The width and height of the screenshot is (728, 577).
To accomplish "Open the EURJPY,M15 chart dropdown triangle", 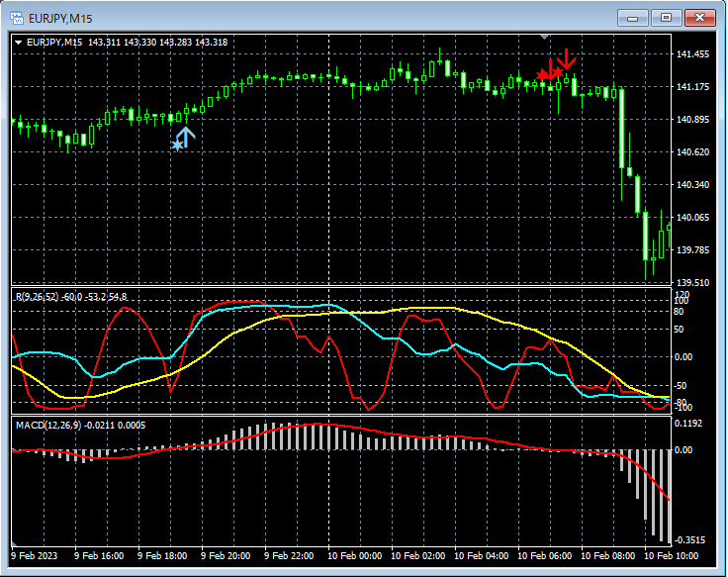I will pos(18,43).
